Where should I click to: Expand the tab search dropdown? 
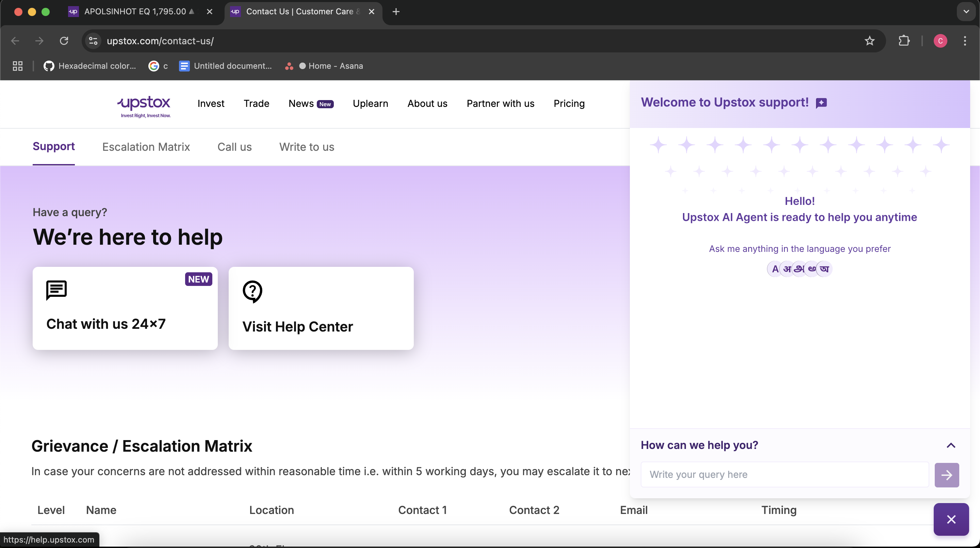click(966, 12)
